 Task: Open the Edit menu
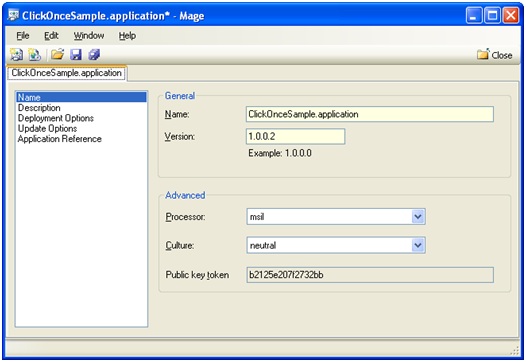point(51,36)
